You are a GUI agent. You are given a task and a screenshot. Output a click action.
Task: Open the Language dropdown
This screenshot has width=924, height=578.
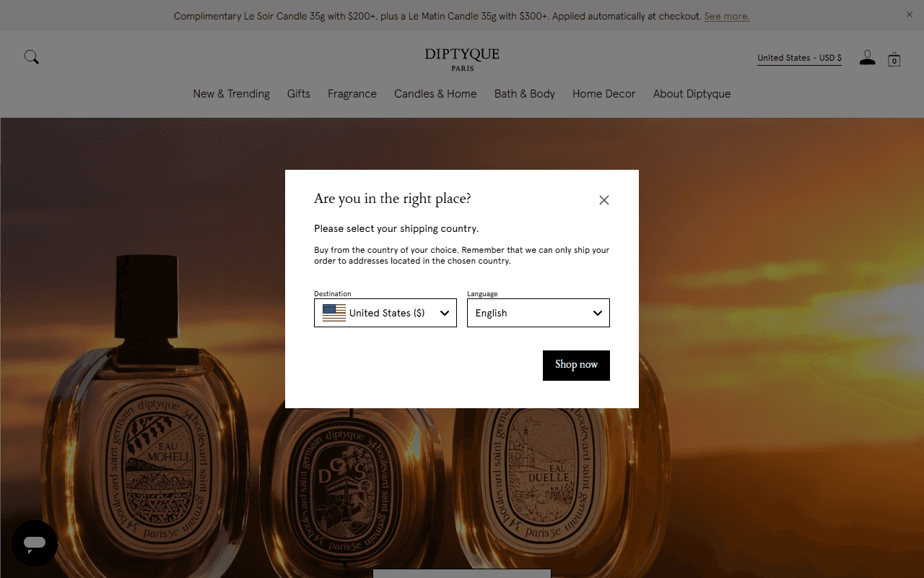click(539, 313)
